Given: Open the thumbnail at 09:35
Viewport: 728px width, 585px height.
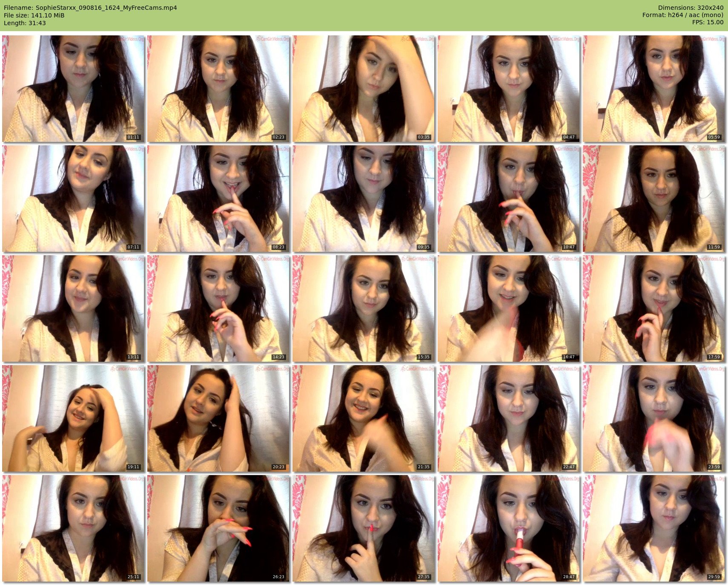Looking at the screenshot, I should (x=364, y=199).
